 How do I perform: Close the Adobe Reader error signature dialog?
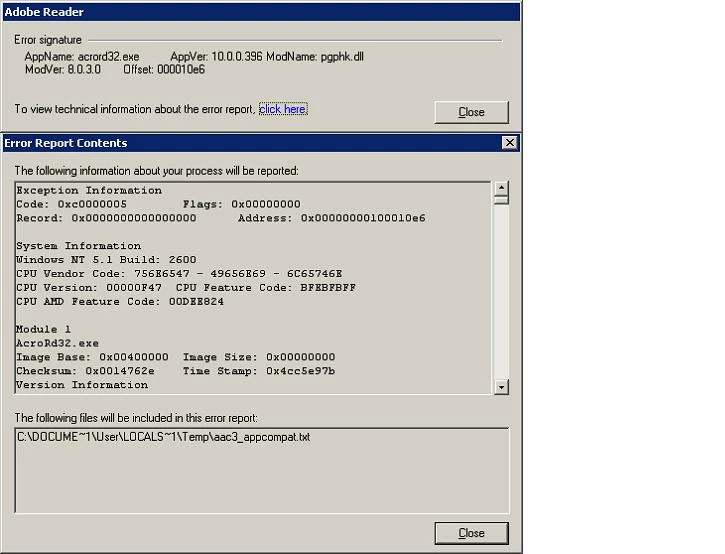[x=471, y=112]
